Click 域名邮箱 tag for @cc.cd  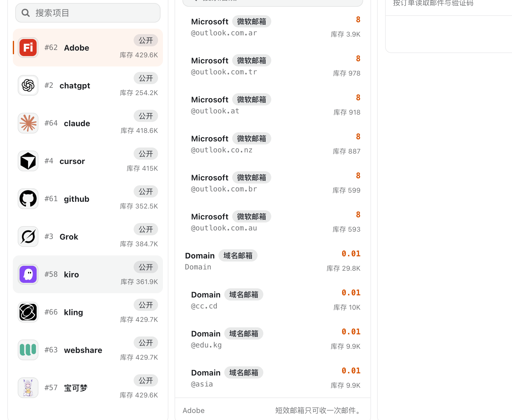click(x=244, y=295)
